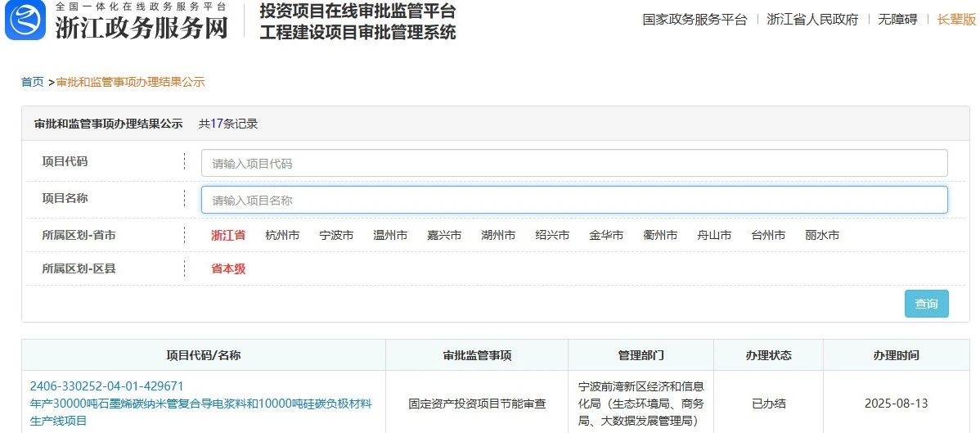Click 工程建设项目审批管理系统 heading
The image size is (980, 433).
click(x=357, y=32)
